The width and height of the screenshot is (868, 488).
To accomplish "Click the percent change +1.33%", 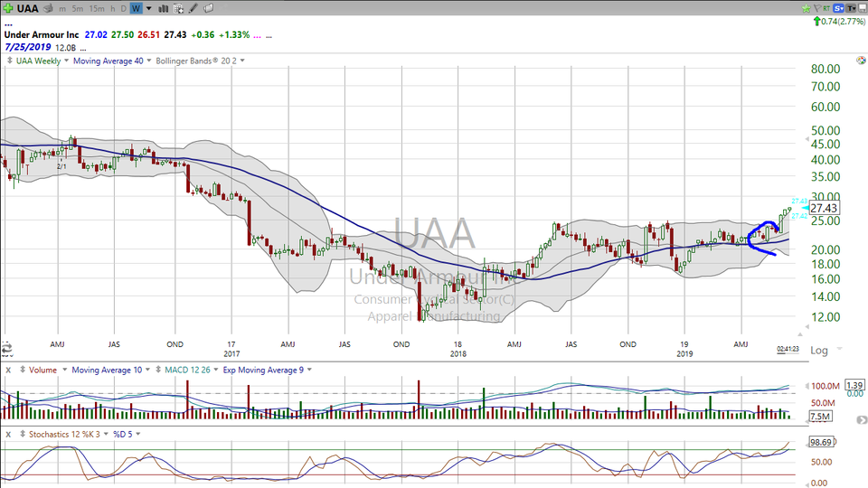I will tap(234, 35).
